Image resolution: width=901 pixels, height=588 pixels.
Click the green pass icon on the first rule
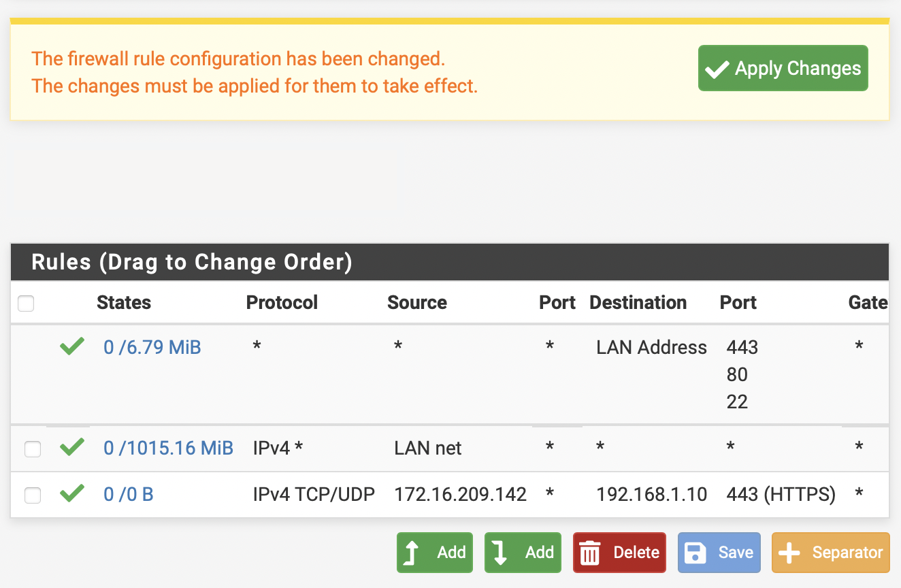(x=71, y=346)
